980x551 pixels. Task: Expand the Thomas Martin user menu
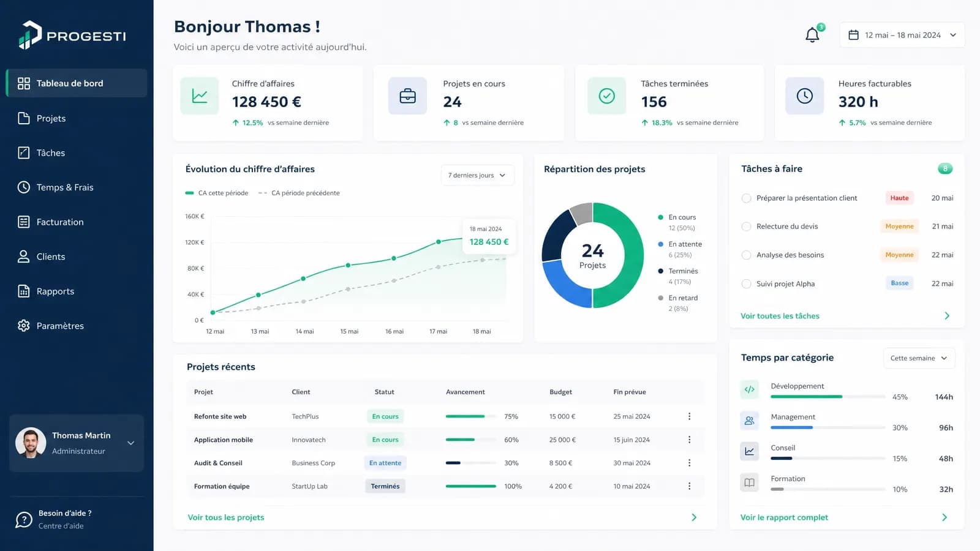coord(130,443)
